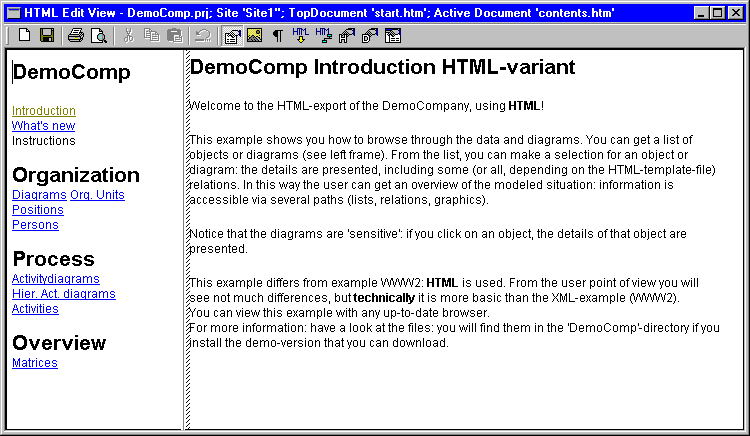Open Print Preview from the toolbar
Image resolution: width=750 pixels, height=436 pixels.
click(99, 35)
